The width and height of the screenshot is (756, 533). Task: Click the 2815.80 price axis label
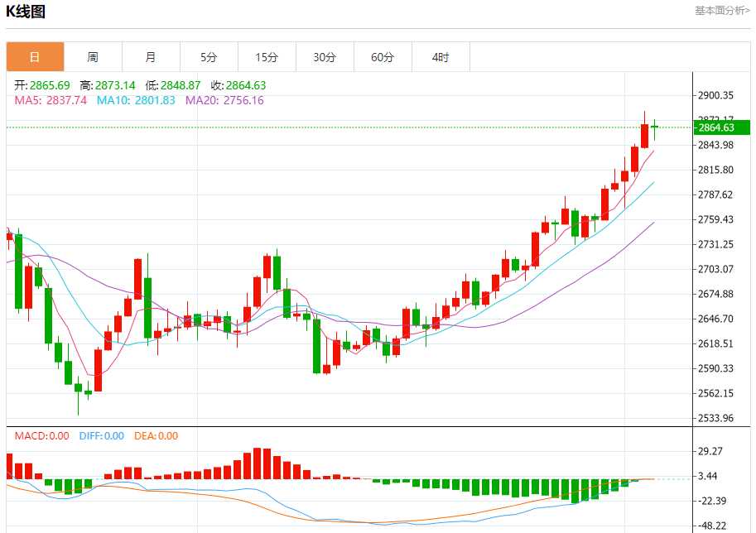716,170
